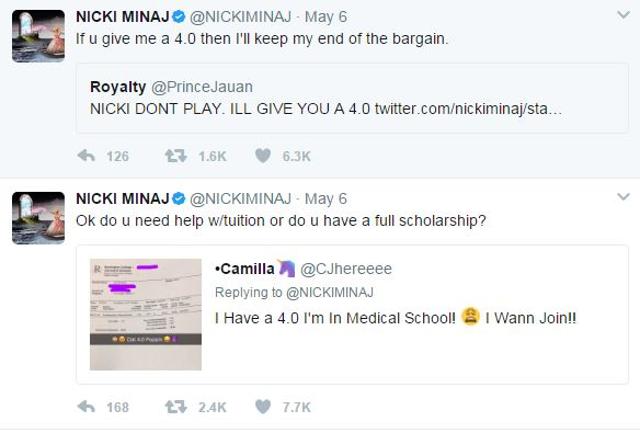
Task: Reply to the first Nicki Minaj tweet
Action: [86, 156]
